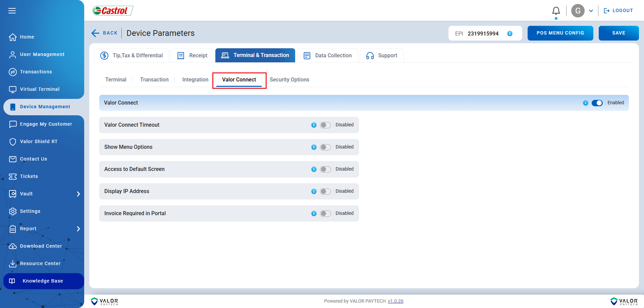Viewport: 644px width, 308px height.
Task: Click the Resource Center download icon
Action: (13, 263)
